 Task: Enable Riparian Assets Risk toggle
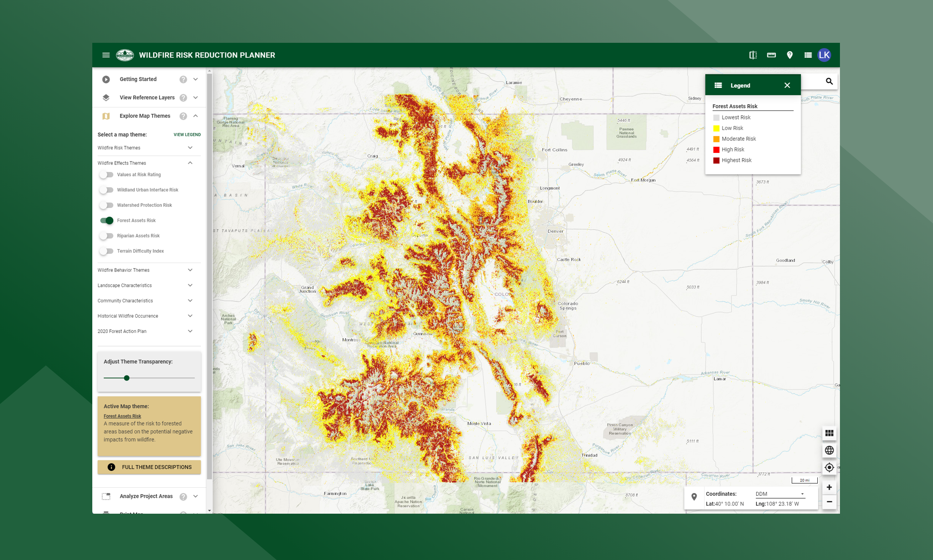click(106, 236)
